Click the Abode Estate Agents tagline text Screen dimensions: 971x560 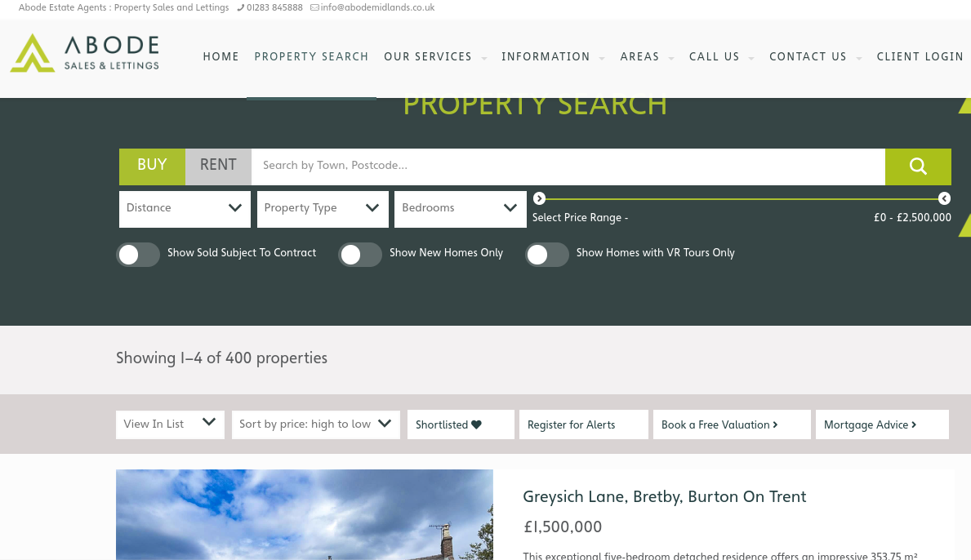click(124, 8)
